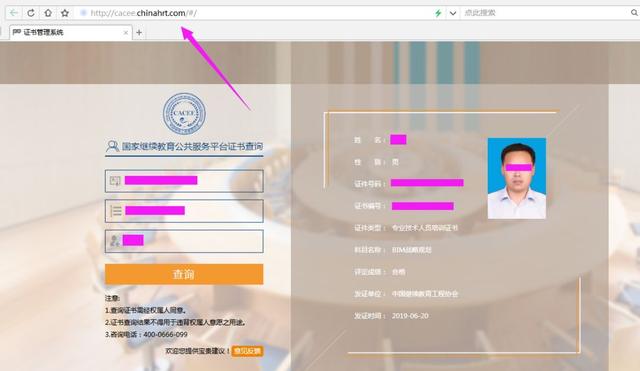
Task: Click the 国家继续教育公共服务平台证书查询 heading
Action: pyautogui.click(x=192, y=146)
